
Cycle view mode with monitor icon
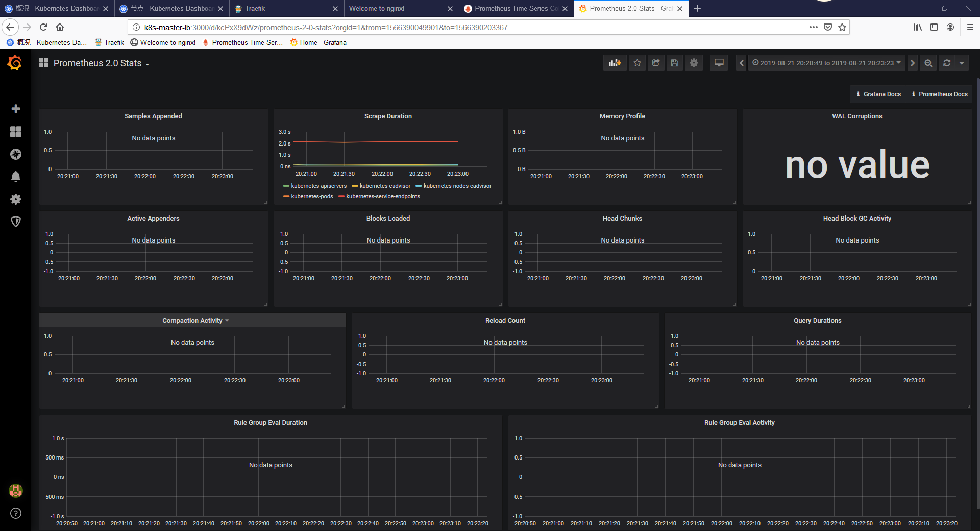[x=719, y=63]
